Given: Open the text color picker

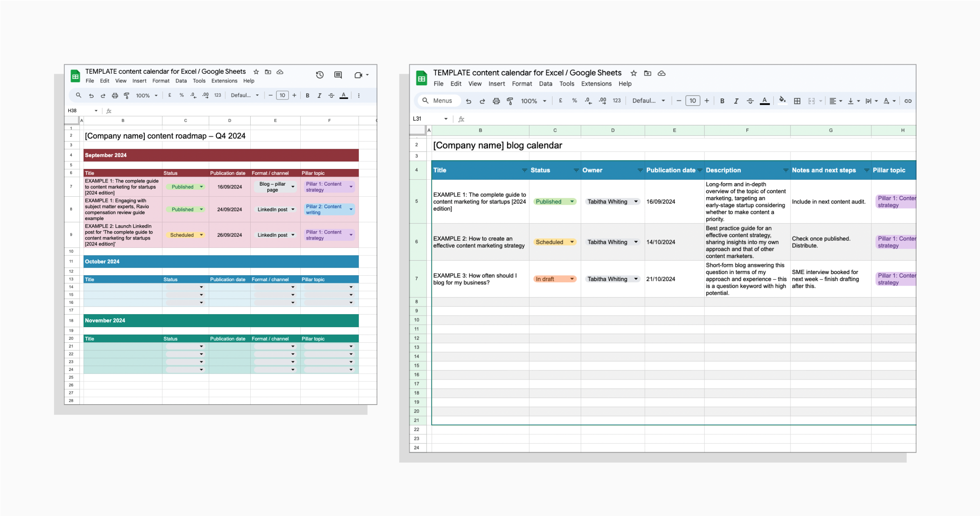Looking at the screenshot, I should [x=764, y=101].
